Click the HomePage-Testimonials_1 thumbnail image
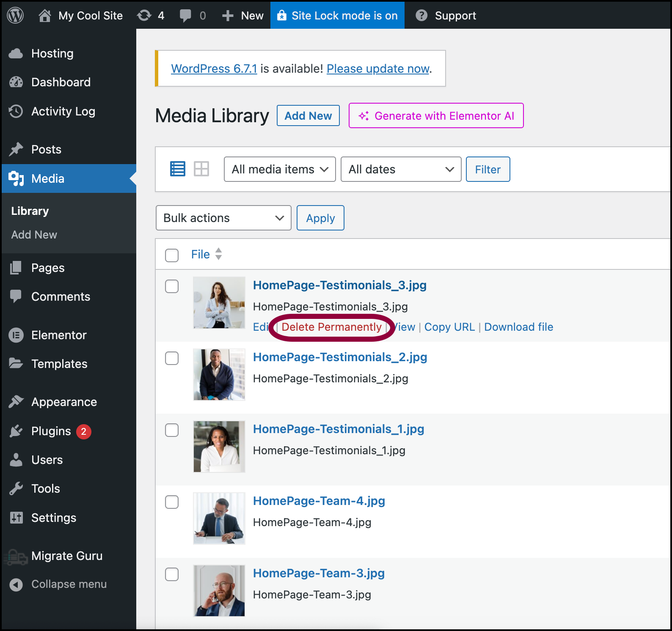 219,446
